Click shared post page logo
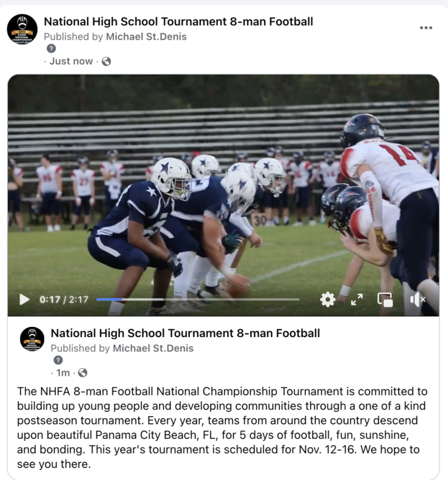 point(32,339)
